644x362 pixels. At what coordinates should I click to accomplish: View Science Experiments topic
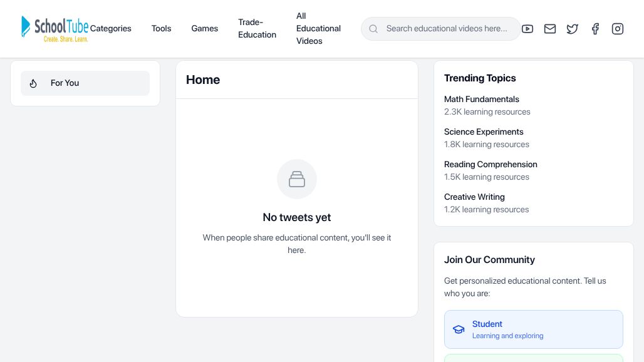click(483, 132)
